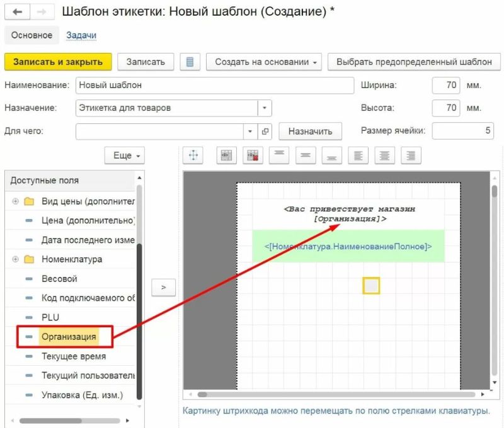The width and height of the screenshot is (504, 428).
Task: Click the green Номенклатура.НаименованиеПолное cell
Action: pyautogui.click(x=348, y=246)
